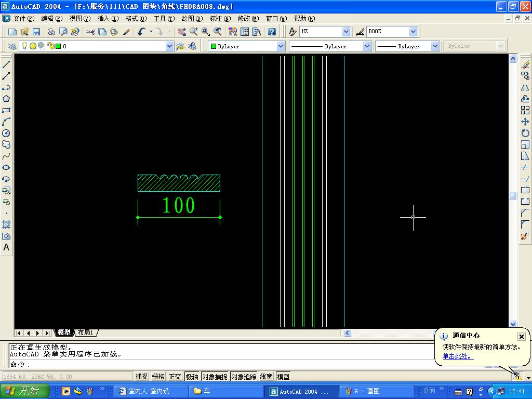
Task: Select the Circle draw tool
Action: [x=6, y=134]
